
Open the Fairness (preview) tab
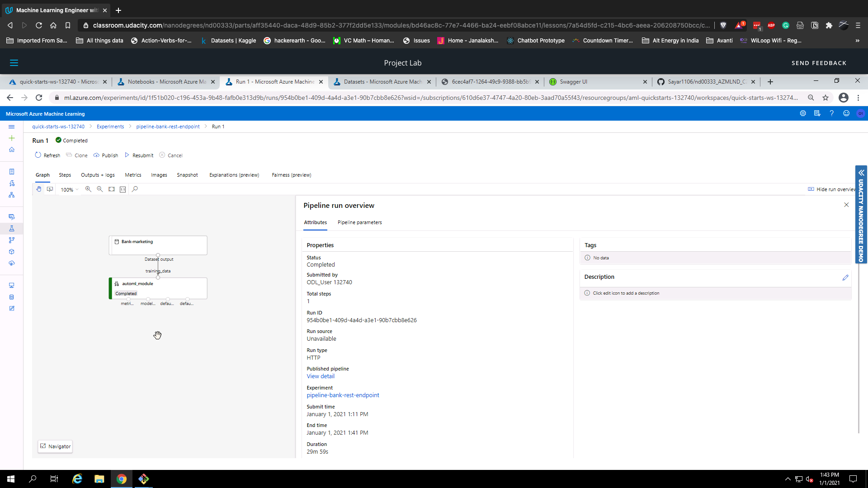point(292,175)
